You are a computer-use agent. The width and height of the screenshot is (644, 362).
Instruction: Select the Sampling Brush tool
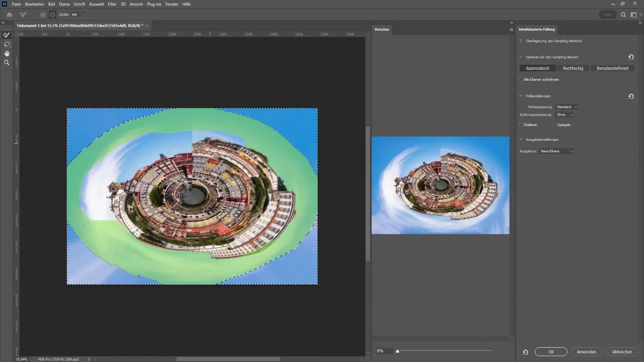[x=6, y=35]
